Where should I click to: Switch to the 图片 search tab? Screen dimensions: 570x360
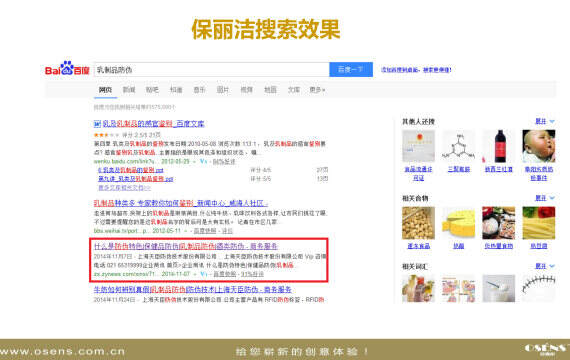coord(223,89)
